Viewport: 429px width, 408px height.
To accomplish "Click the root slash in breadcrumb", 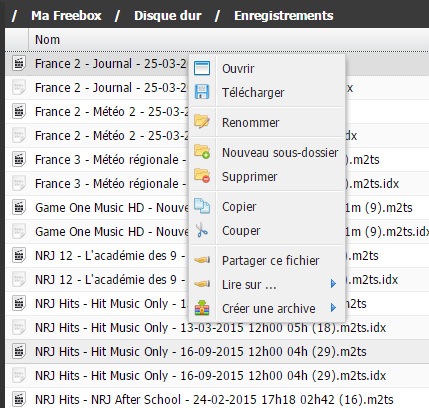I will (14, 16).
